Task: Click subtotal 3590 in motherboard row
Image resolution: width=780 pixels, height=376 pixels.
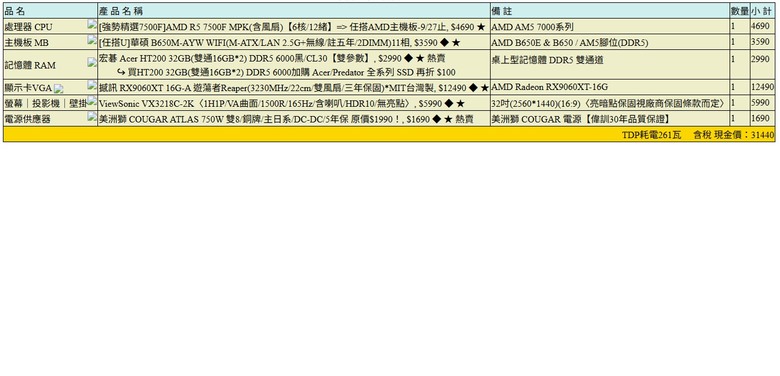Action: 760,42
